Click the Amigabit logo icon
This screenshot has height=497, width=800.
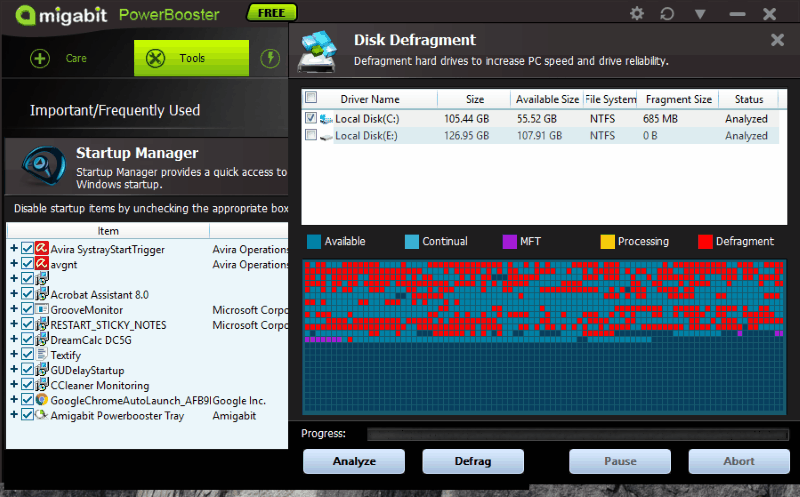click(25, 15)
